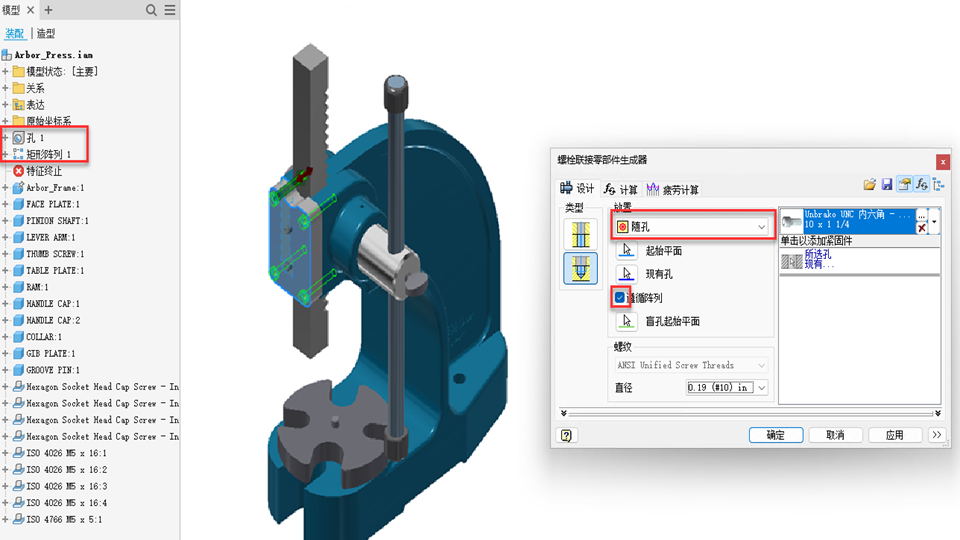The width and height of the screenshot is (960, 540).
Task: Switch to the 装配 view
Action: 14,33
